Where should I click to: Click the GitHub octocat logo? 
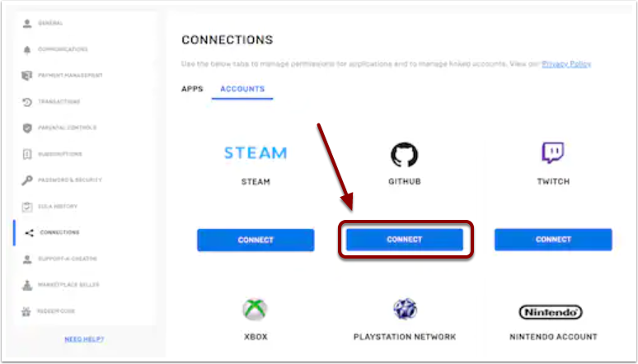405,155
